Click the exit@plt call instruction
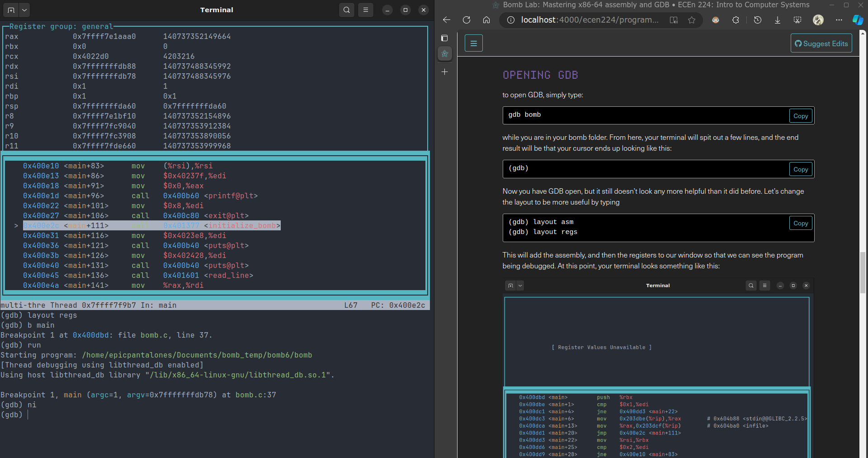This screenshot has width=868, height=458. [136, 215]
